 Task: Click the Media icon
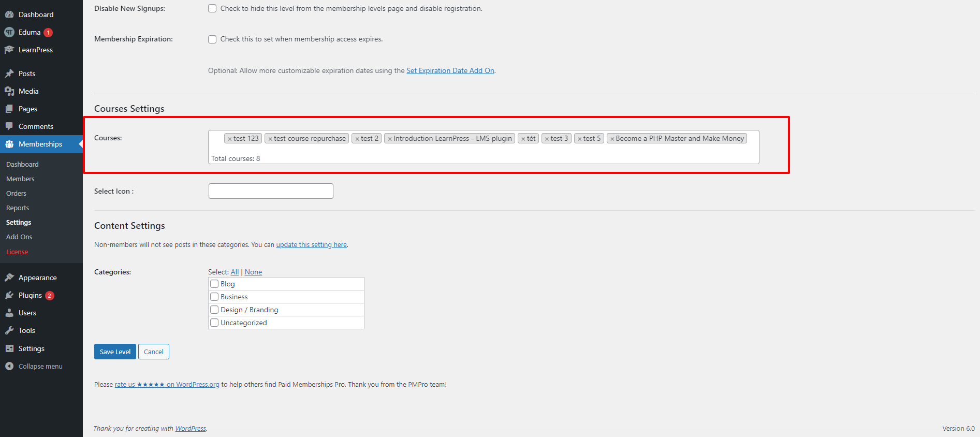[9, 91]
